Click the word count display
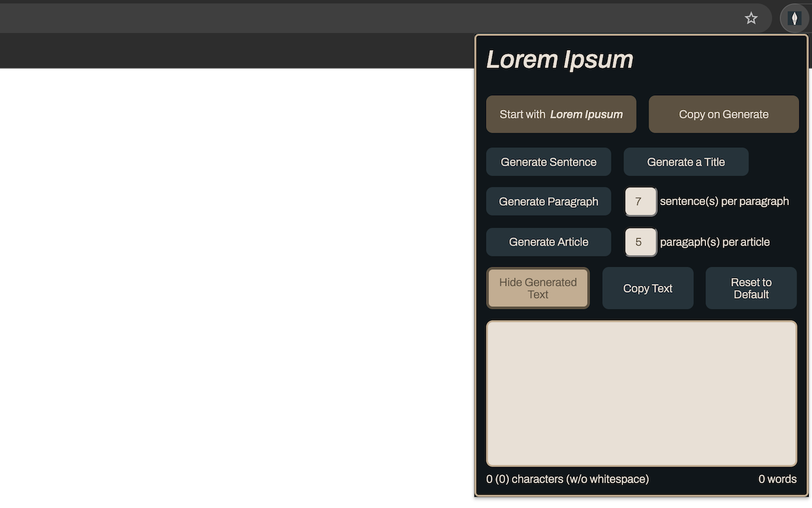812x508 pixels. click(776, 479)
